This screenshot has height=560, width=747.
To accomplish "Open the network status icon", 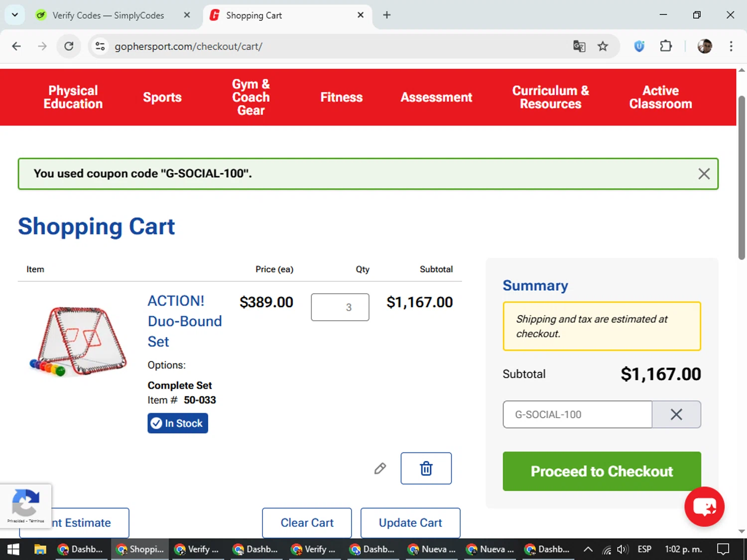I will [x=606, y=550].
